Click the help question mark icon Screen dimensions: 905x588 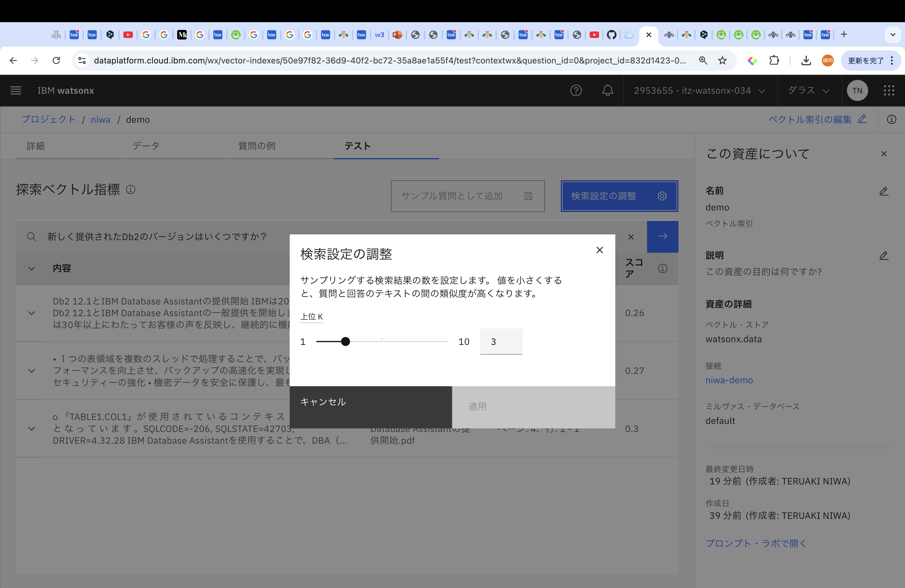click(576, 90)
